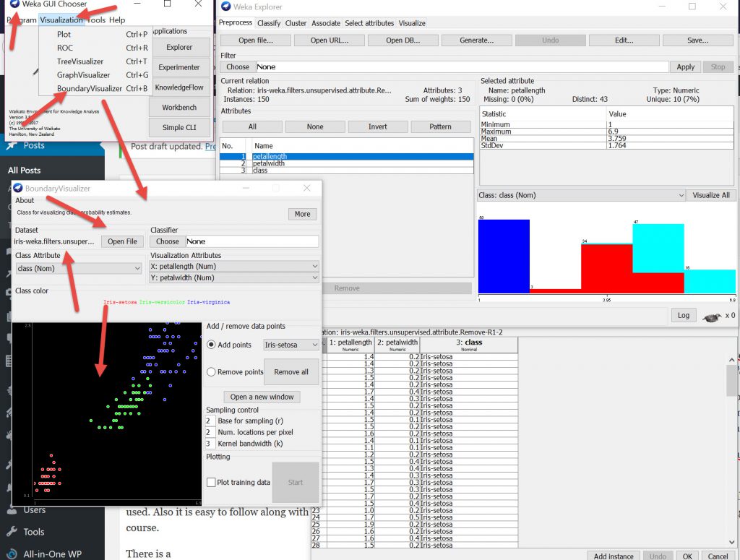Click the BoundaryVisualizer window icon

17,188
